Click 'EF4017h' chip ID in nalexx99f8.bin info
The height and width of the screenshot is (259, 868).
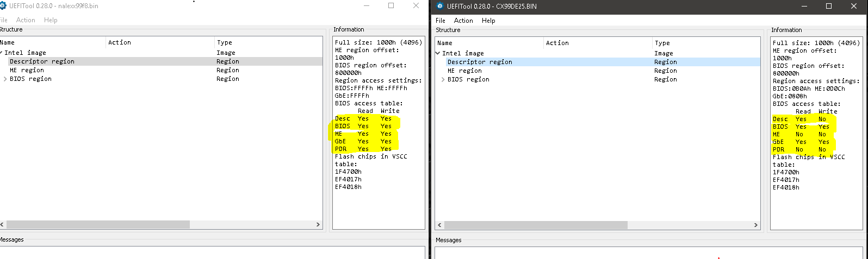[348, 179]
